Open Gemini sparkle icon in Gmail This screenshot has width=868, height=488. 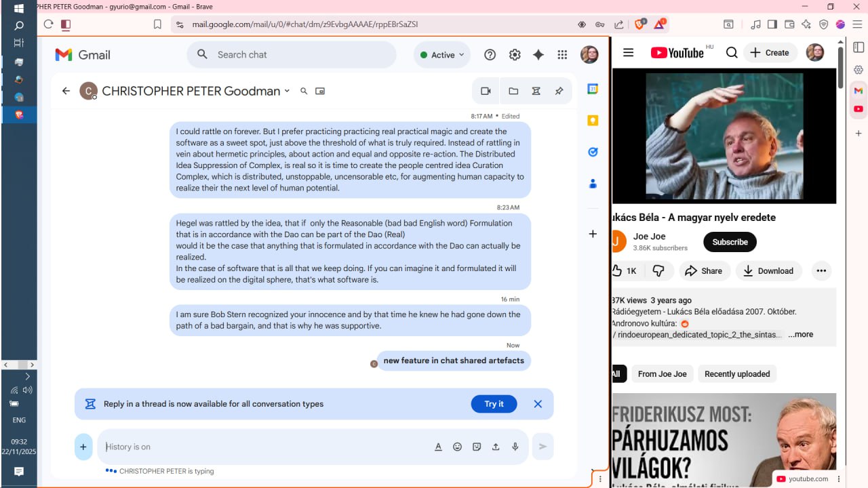(x=538, y=55)
